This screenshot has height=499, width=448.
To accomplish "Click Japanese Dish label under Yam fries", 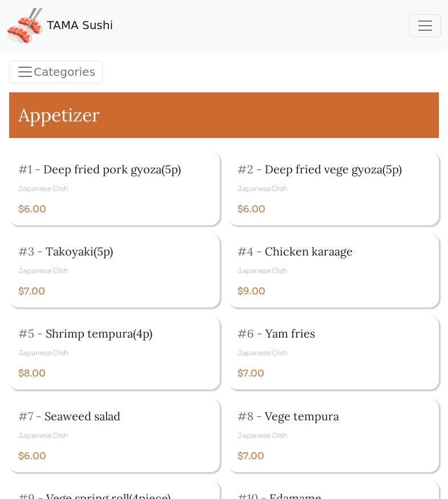I will (263, 353).
